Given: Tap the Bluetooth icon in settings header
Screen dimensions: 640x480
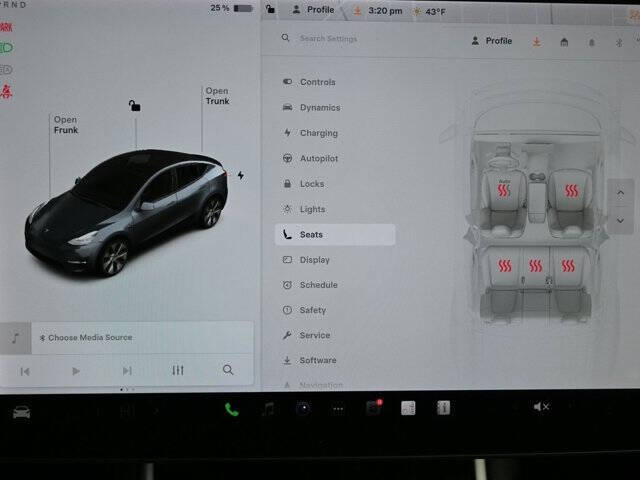Looking at the screenshot, I should click(619, 42).
